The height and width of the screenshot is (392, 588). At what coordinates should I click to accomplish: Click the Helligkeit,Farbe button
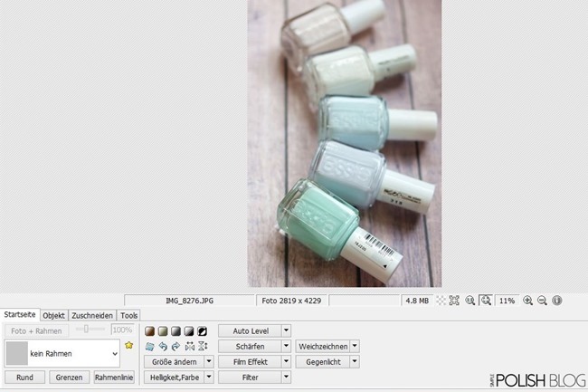(175, 377)
